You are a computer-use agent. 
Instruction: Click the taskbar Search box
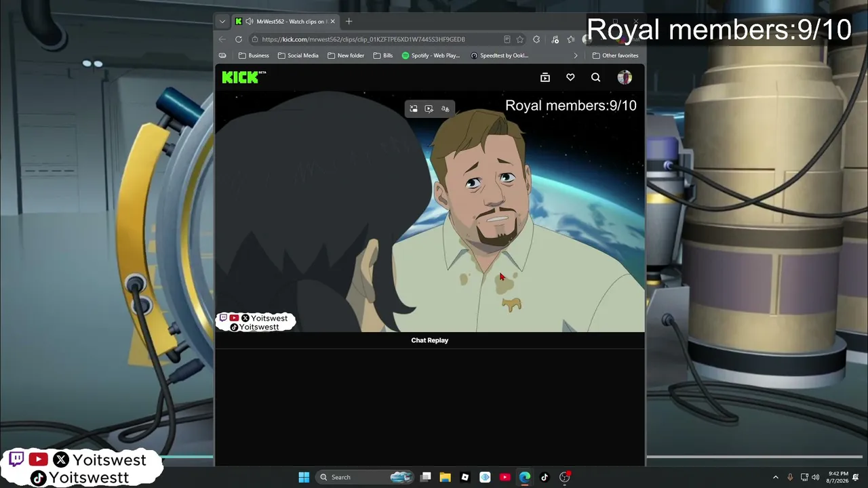coord(365,477)
